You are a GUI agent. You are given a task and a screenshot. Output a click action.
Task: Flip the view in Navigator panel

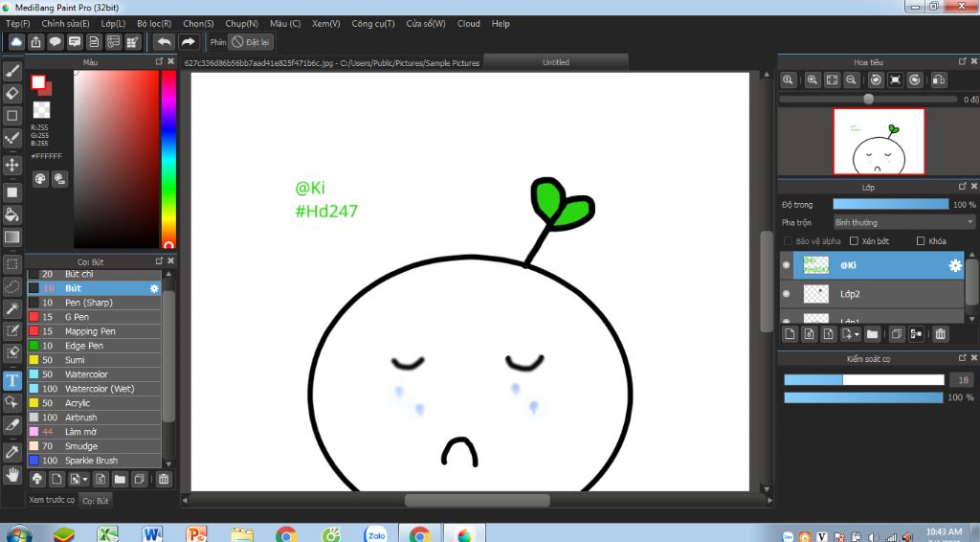tap(939, 80)
